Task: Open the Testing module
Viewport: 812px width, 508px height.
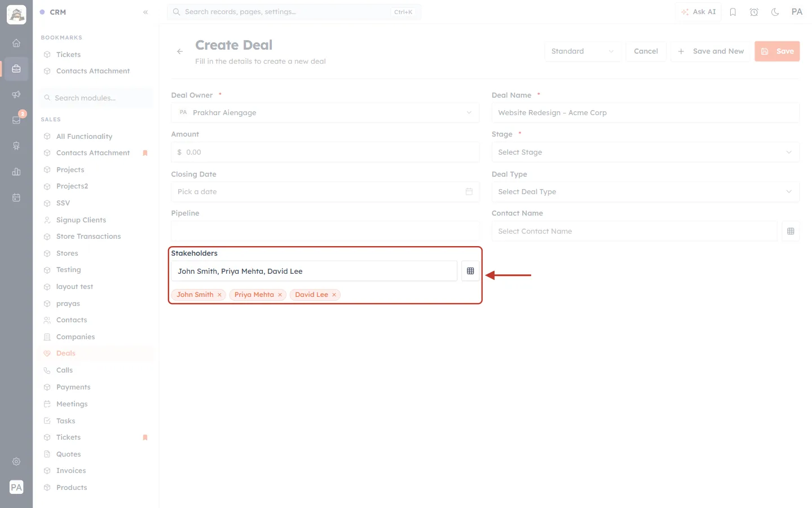Action: pos(69,270)
